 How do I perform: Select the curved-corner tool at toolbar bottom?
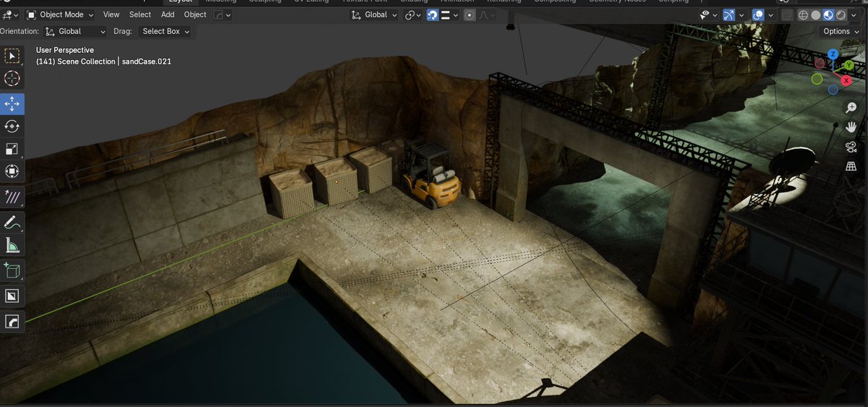(x=12, y=321)
